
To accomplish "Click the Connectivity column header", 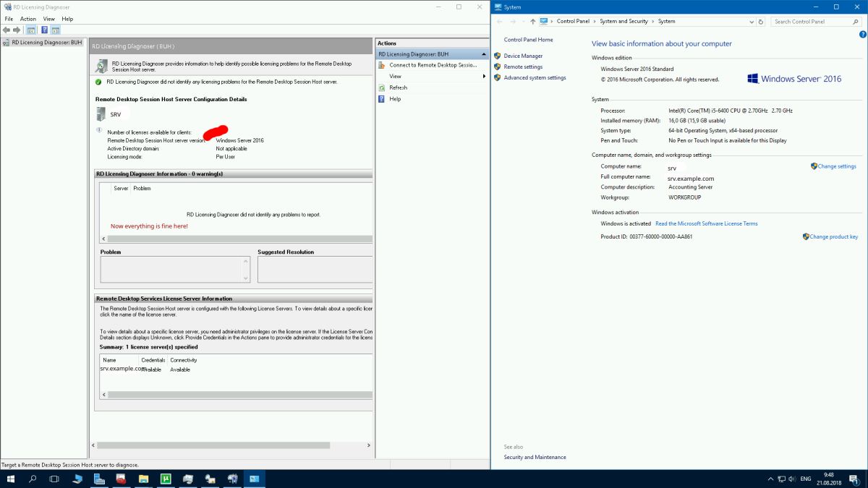I will pos(184,360).
